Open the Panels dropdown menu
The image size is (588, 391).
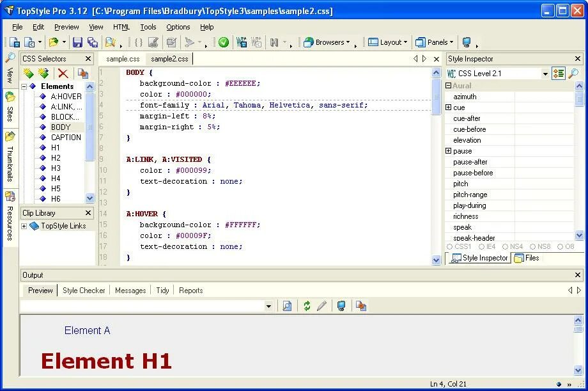tap(451, 42)
